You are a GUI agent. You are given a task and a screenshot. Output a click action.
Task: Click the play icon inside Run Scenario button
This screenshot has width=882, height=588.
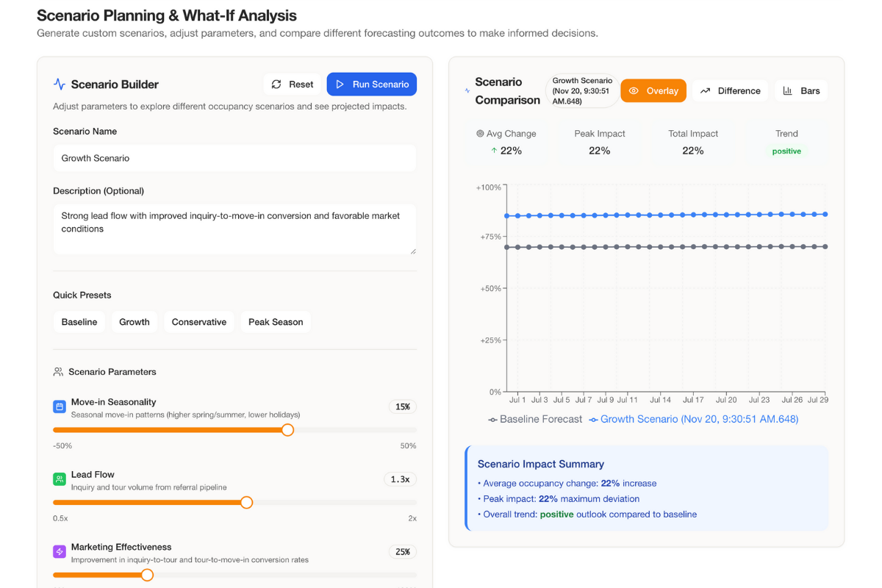click(341, 84)
